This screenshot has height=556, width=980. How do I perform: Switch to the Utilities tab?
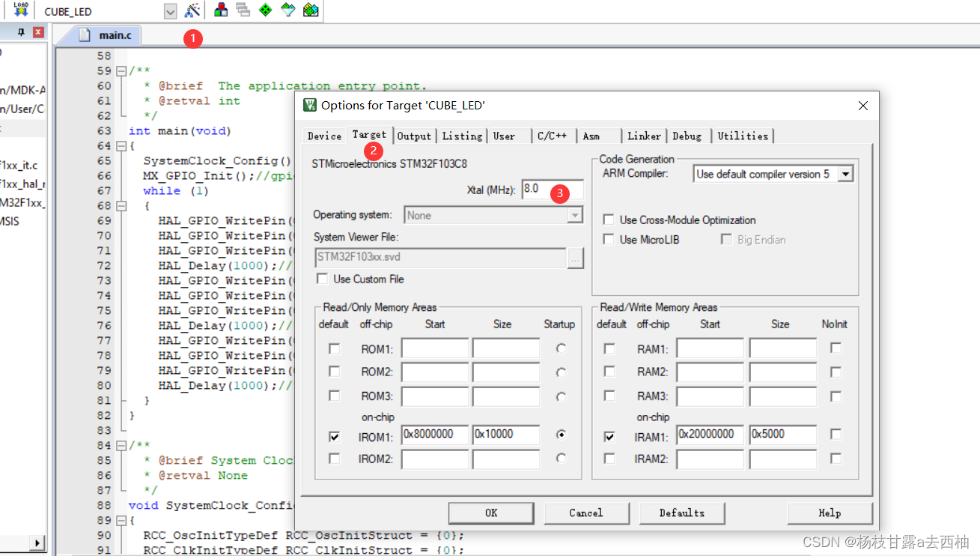click(743, 136)
